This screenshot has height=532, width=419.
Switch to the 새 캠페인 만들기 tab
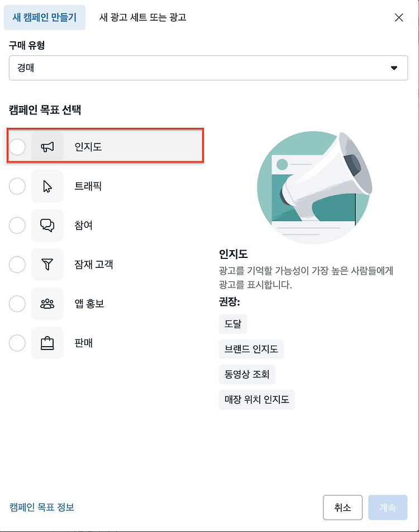pyautogui.click(x=45, y=17)
